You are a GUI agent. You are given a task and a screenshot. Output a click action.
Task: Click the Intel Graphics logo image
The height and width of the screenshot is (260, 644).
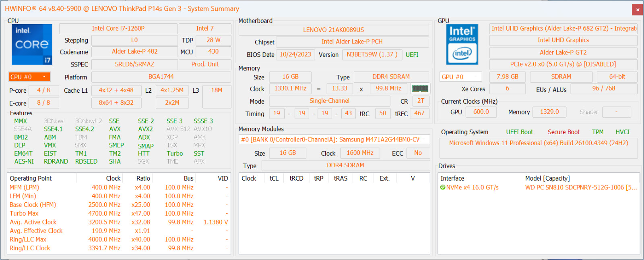click(462, 44)
